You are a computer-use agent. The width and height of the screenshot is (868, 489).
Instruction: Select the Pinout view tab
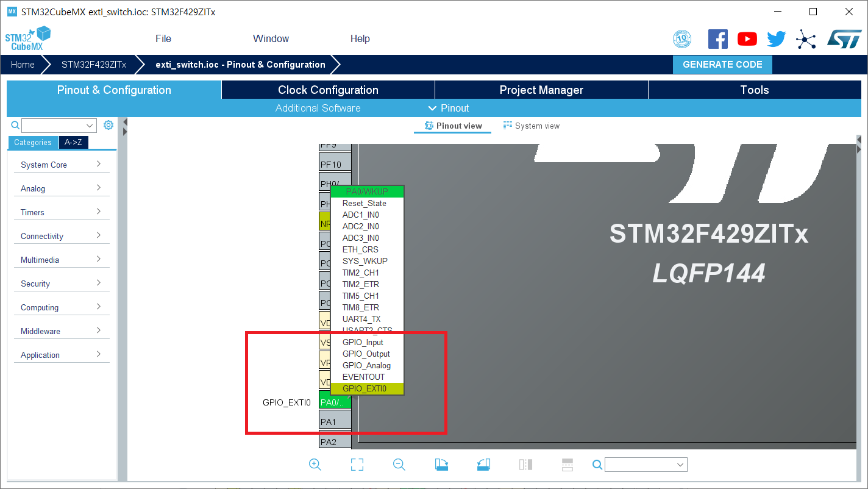tap(453, 126)
